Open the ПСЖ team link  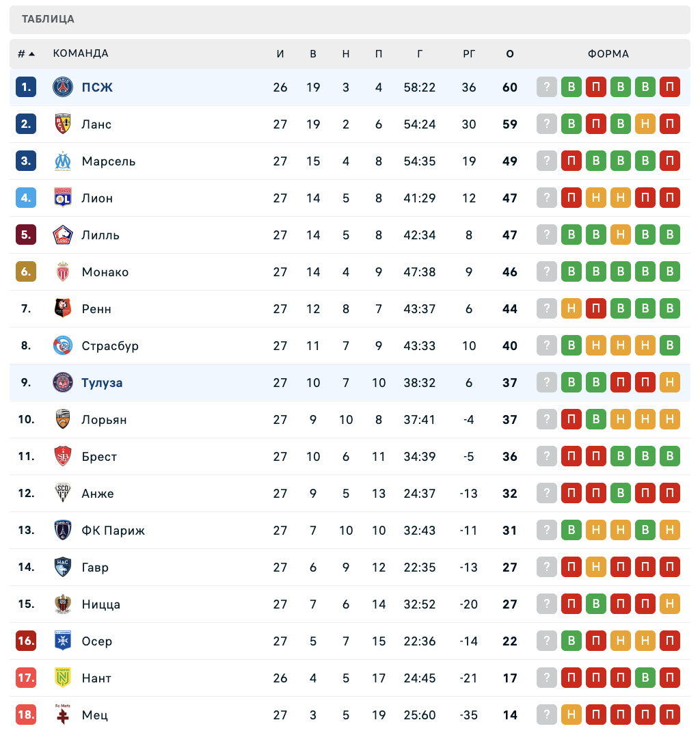point(97,88)
